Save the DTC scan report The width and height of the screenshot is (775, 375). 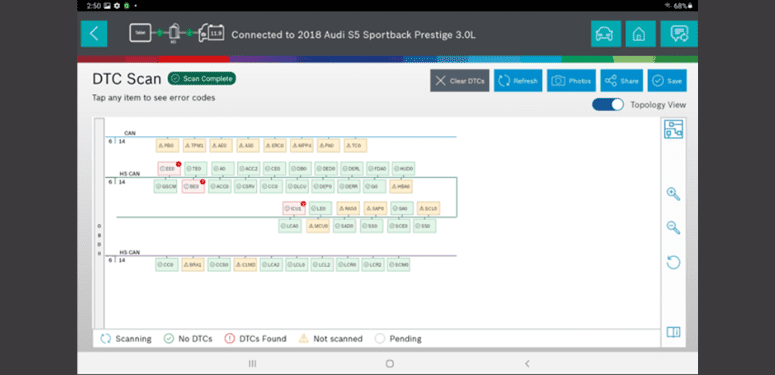coord(667,81)
